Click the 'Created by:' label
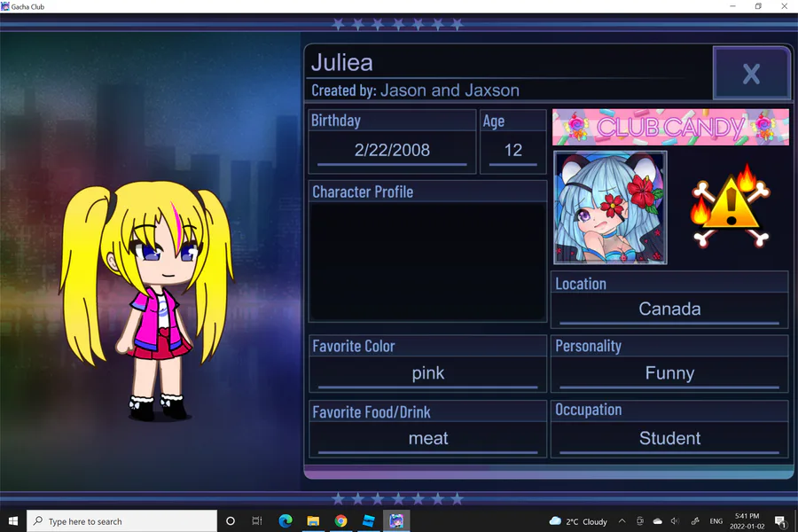 [344, 90]
